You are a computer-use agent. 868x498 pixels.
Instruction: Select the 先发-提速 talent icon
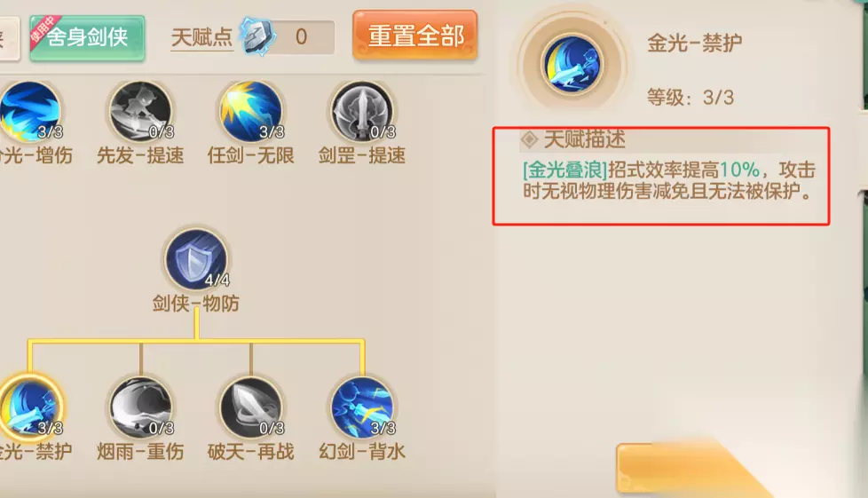pyautogui.click(x=140, y=113)
